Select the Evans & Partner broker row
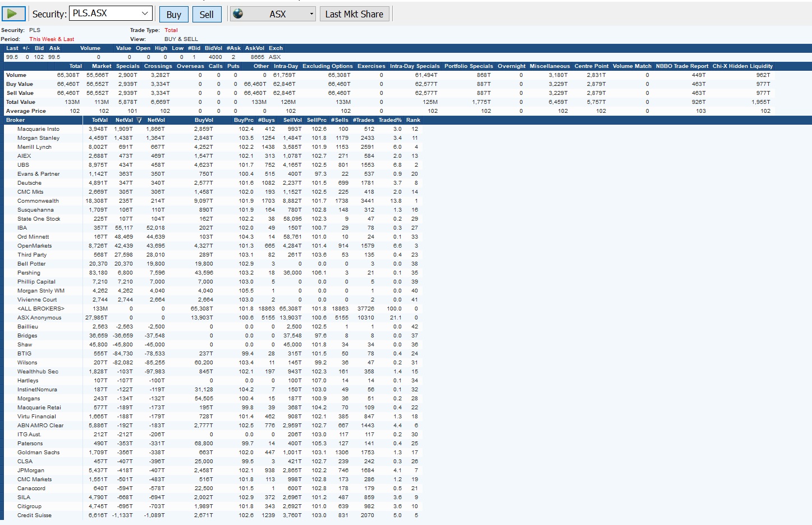 (x=213, y=174)
